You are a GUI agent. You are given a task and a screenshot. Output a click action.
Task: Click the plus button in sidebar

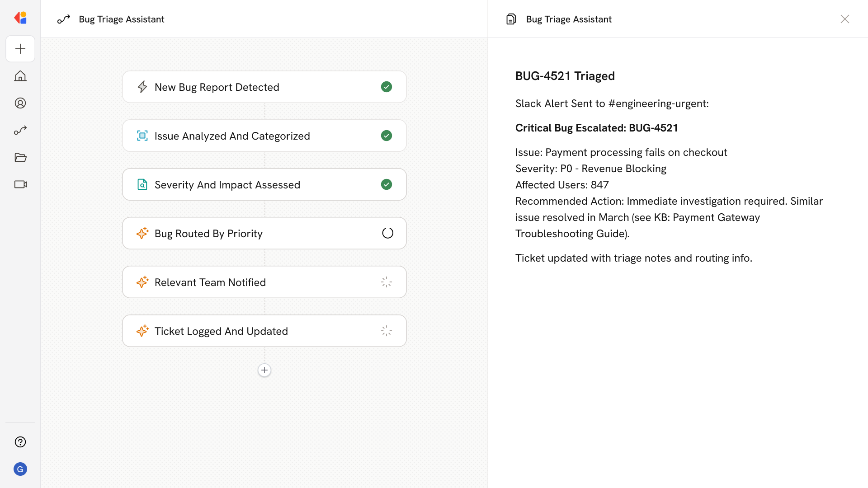pyautogui.click(x=20, y=49)
